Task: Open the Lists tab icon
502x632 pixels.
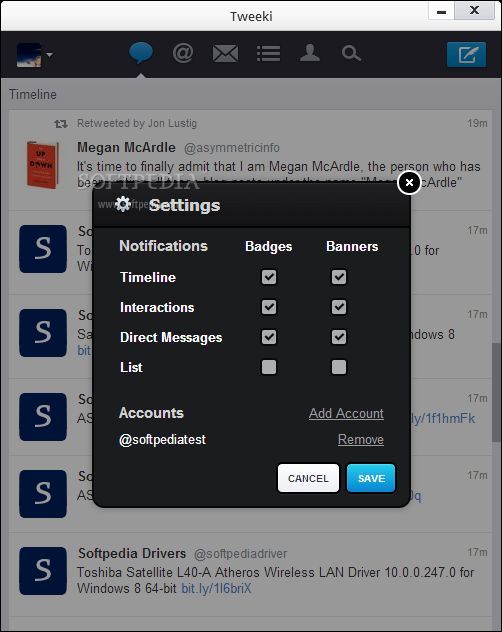Action: (x=268, y=54)
